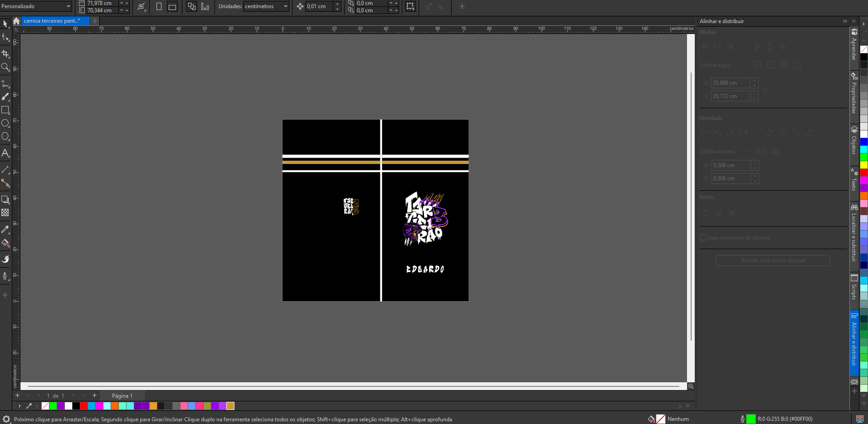Choose the Text tool

(x=5, y=153)
